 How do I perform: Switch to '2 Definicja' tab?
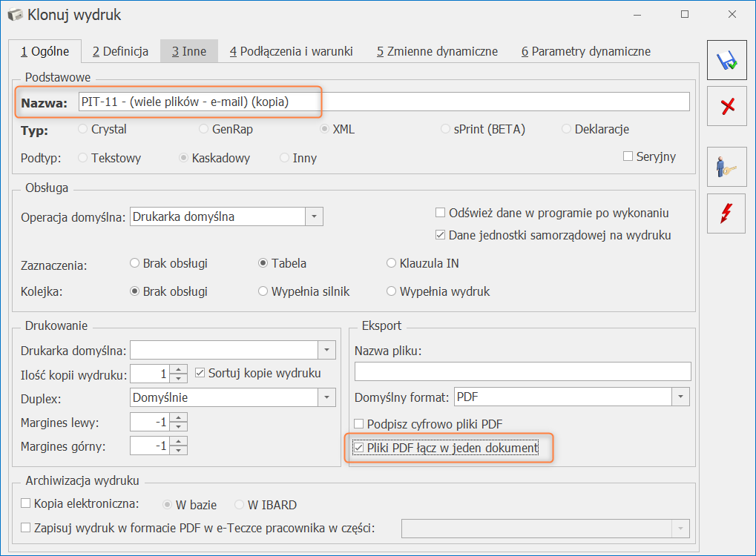pos(120,51)
